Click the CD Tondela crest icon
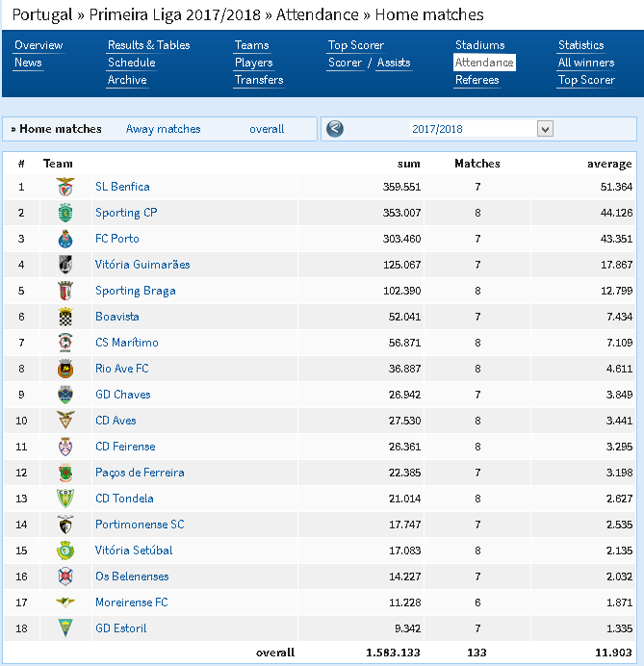This screenshot has height=666, width=644. (65, 499)
